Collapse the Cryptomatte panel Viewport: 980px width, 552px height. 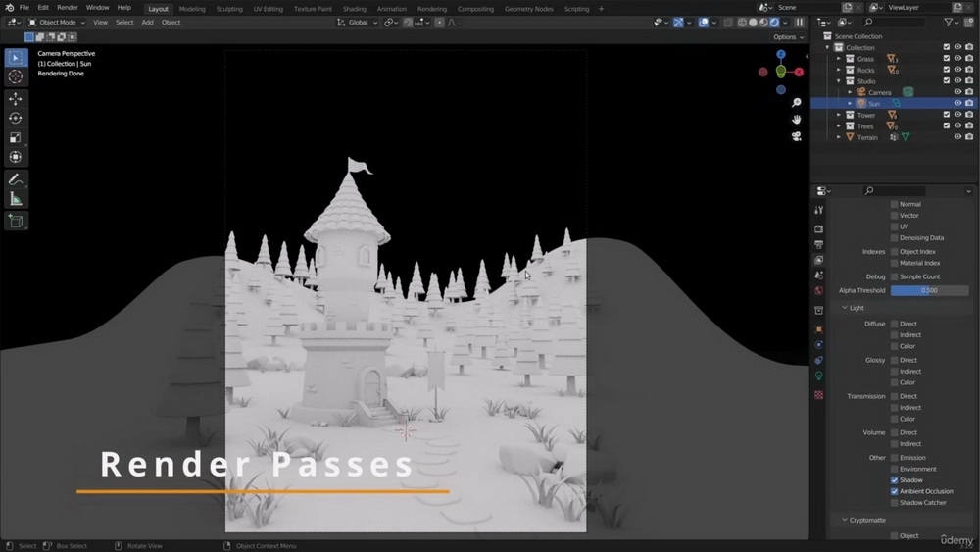(x=845, y=520)
